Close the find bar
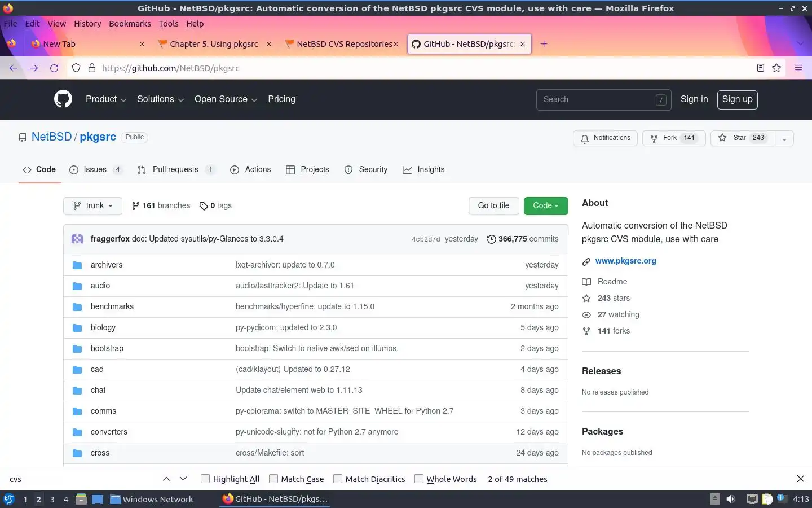 coord(801,479)
